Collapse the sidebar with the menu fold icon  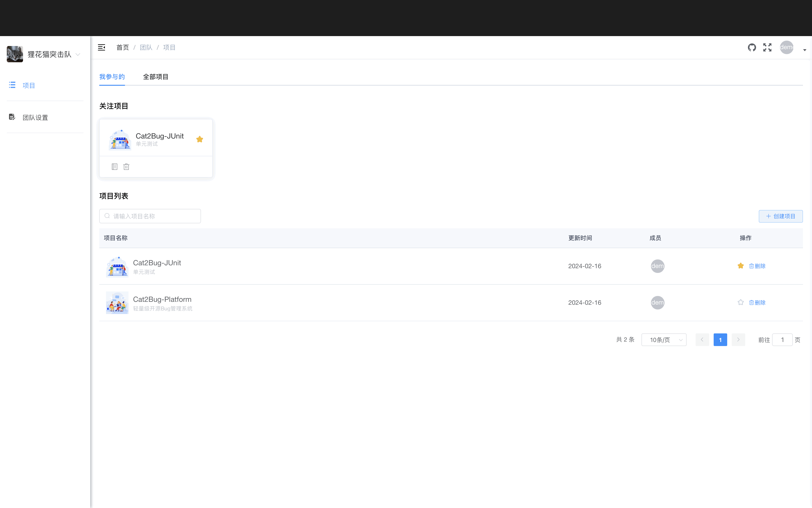point(101,47)
